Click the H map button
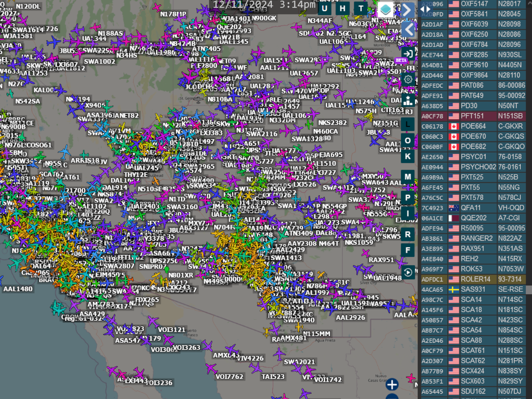 point(342,8)
